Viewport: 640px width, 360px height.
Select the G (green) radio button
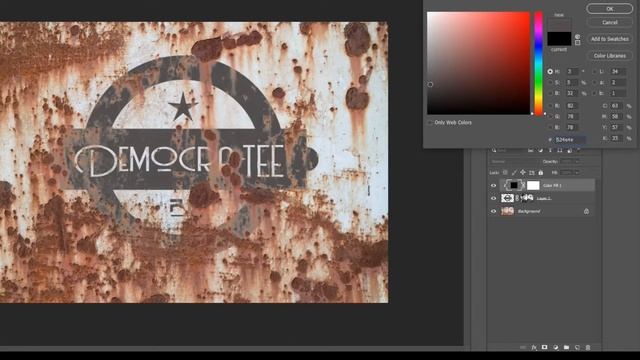(550, 117)
